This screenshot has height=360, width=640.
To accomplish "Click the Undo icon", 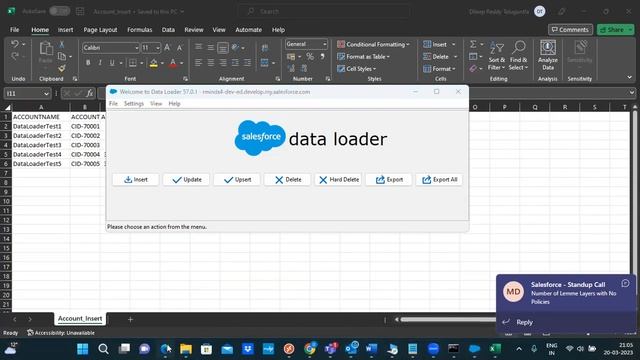I will [x=15, y=44].
